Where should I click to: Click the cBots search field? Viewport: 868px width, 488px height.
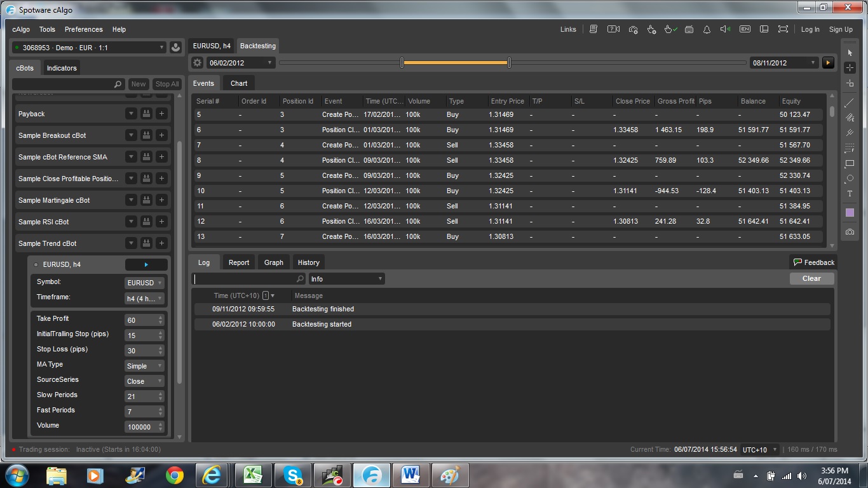(x=69, y=84)
